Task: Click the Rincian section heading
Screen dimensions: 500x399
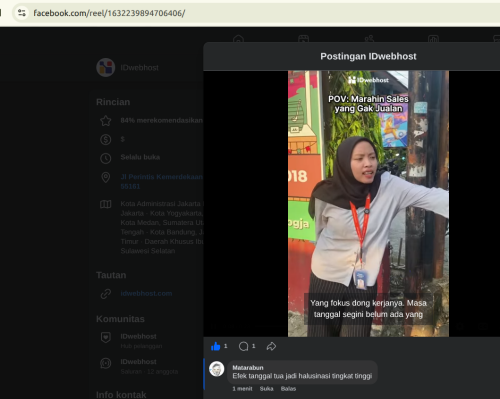Action: [113, 102]
